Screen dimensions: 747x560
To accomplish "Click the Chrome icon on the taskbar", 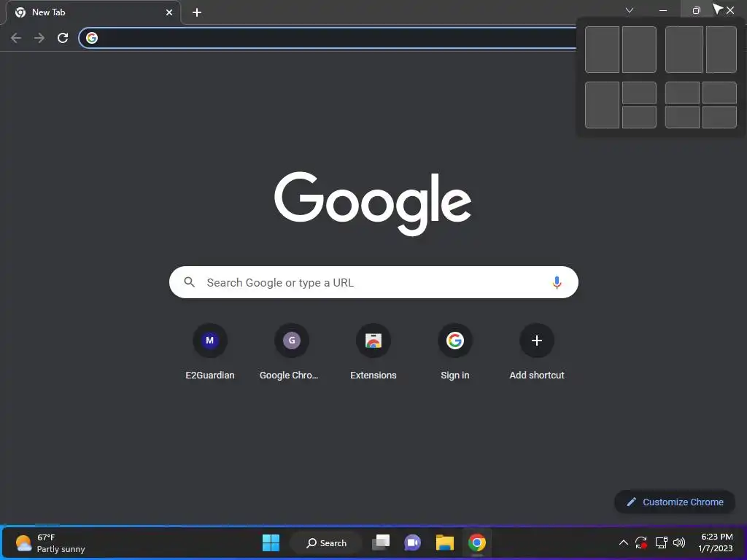I will pos(477,542).
